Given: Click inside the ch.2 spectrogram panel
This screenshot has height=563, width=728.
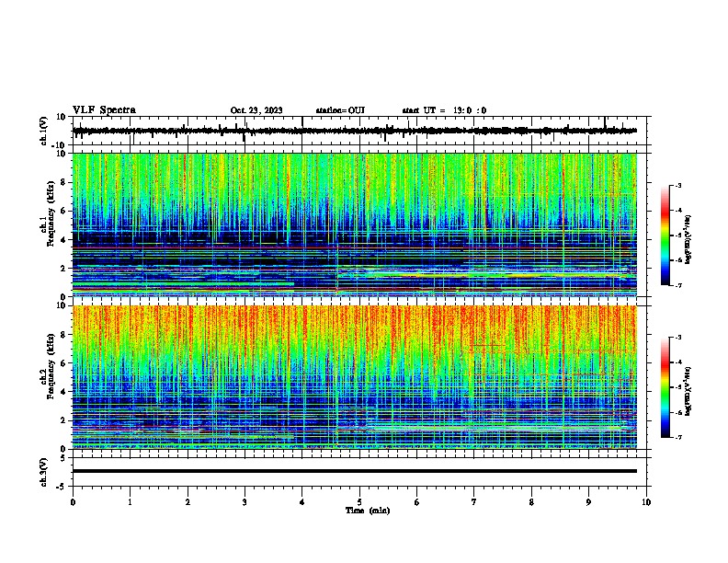Looking at the screenshot, I should coord(355,377).
